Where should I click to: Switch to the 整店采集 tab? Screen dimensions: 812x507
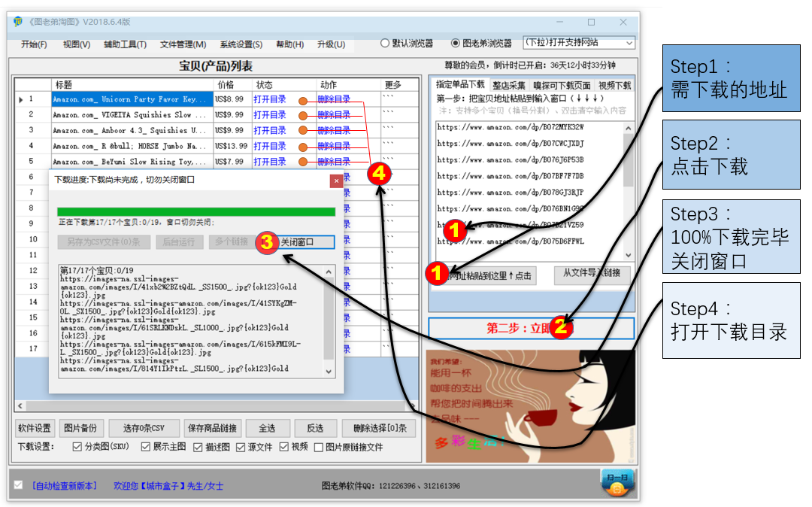(509, 86)
